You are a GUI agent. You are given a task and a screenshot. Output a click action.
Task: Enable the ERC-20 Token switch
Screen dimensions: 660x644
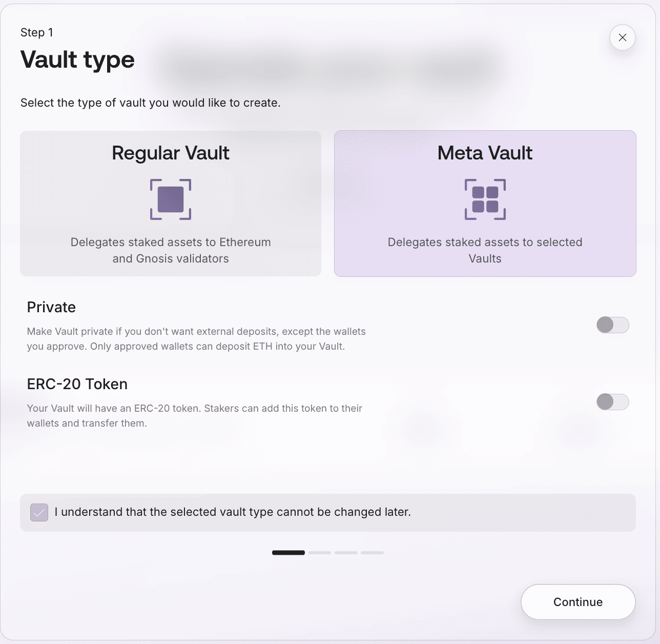[x=612, y=402]
